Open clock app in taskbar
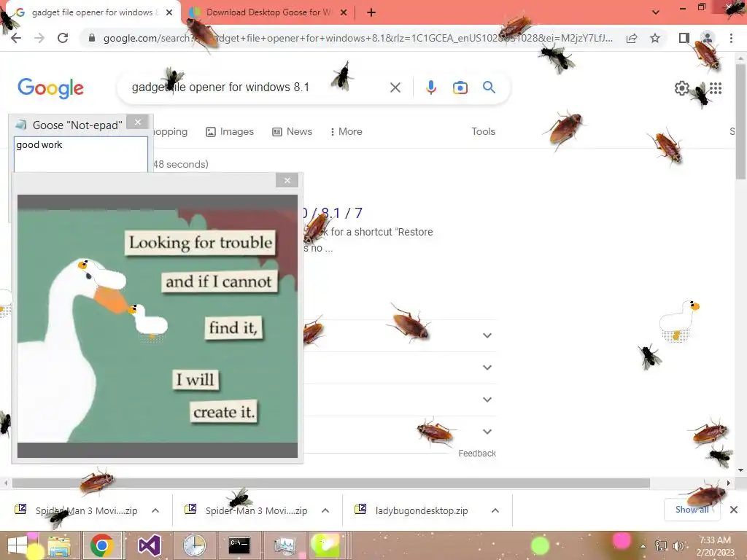The height and width of the screenshot is (560, 747). 194,545
